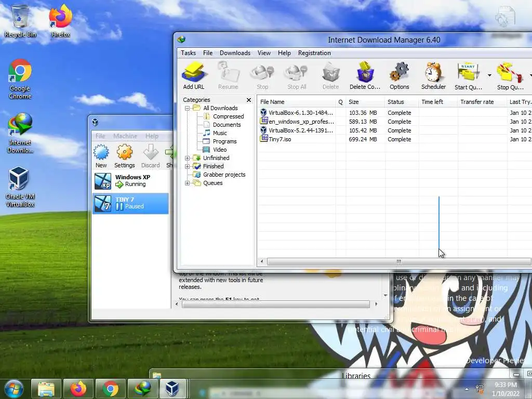Screen dimensions: 532x399
Task: Select the Grabber projects item
Action: (219, 175)
